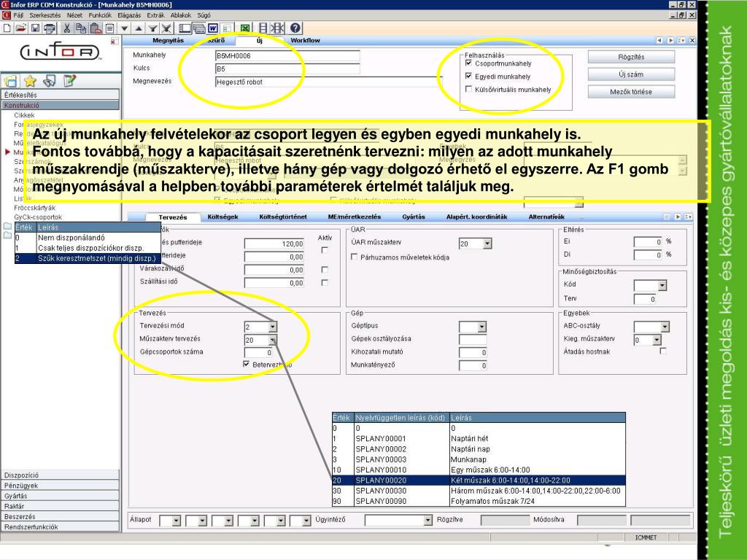The width and height of the screenshot is (747, 560).
Task: Click the Rögzítés button
Action: 631,57
